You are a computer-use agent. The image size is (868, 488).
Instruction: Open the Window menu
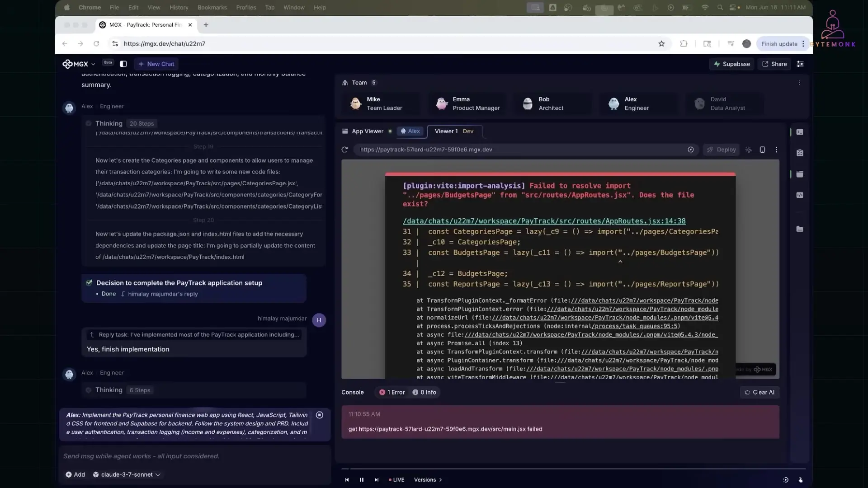coord(294,8)
